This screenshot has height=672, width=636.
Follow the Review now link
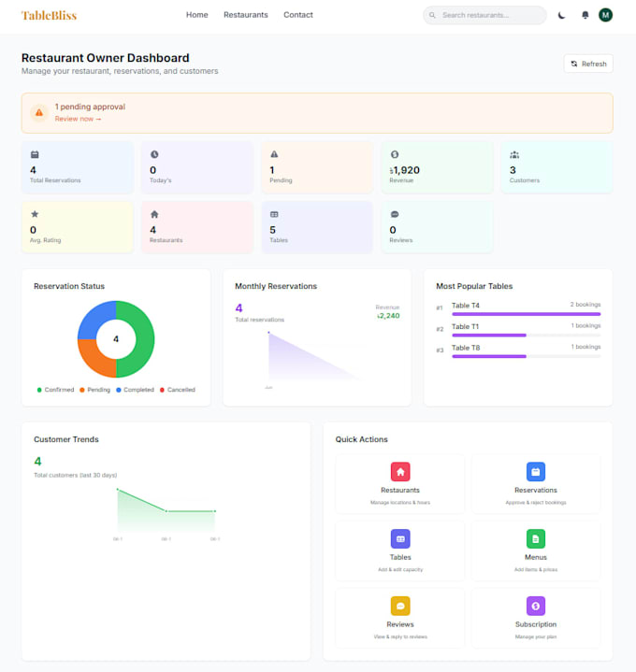(78, 119)
